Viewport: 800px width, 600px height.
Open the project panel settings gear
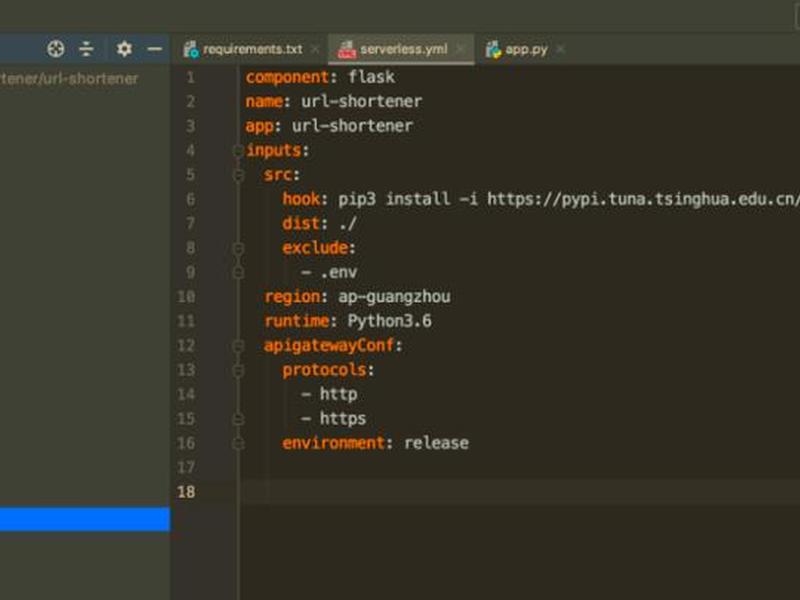tap(124, 49)
